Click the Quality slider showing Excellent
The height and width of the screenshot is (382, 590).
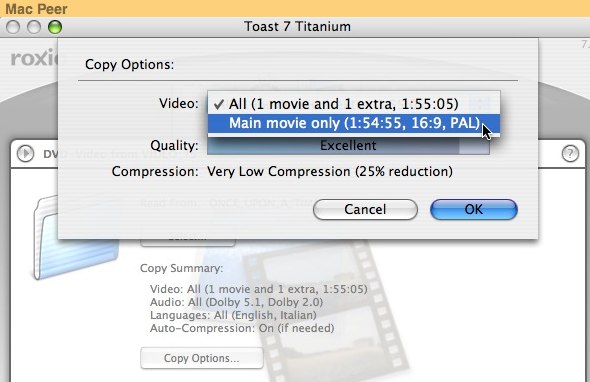(x=348, y=146)
